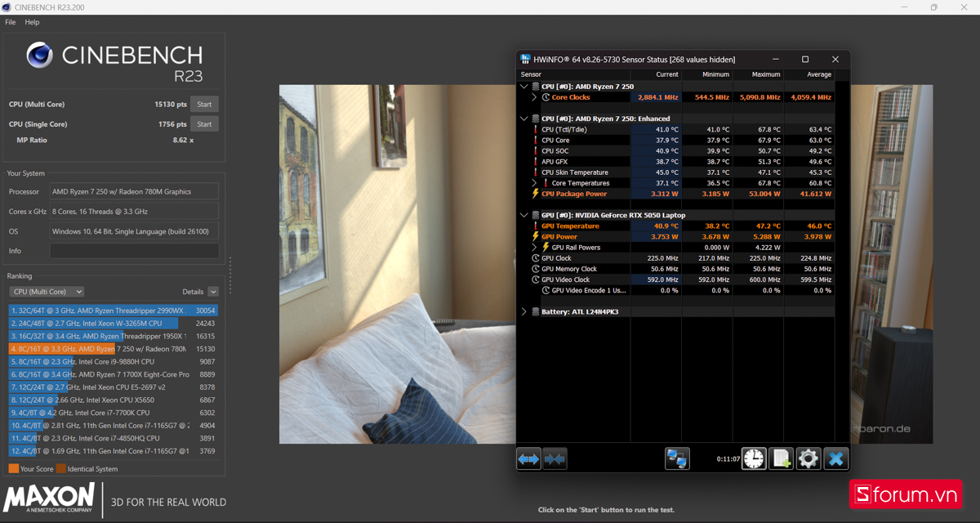980x523 pixels.
Task: Expand the Core Clocks row
Action: click(x=534, y=97)
